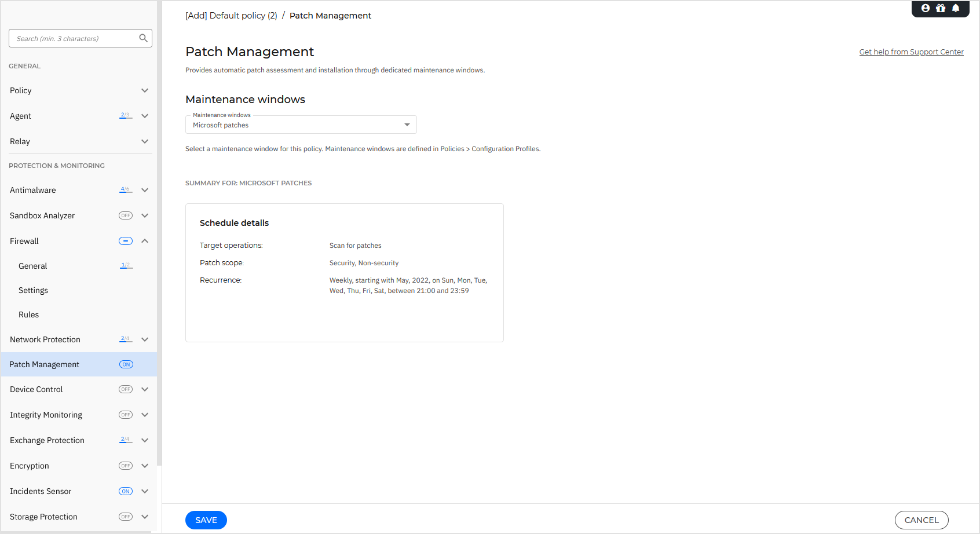This screenshot has width=980, height=534.
Task: Toggle the Firewall on/off switch
Action: pyautogui.click(x=125, y=241)
